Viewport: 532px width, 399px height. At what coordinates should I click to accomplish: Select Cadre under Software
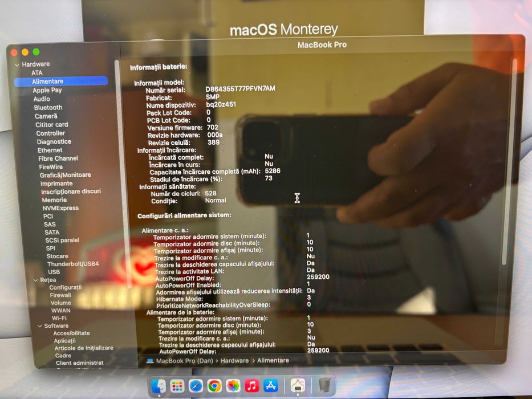pos(63,356)
